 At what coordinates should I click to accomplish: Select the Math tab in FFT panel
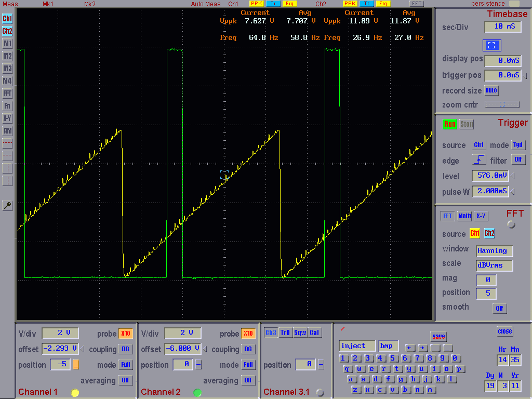click(464, 216)
